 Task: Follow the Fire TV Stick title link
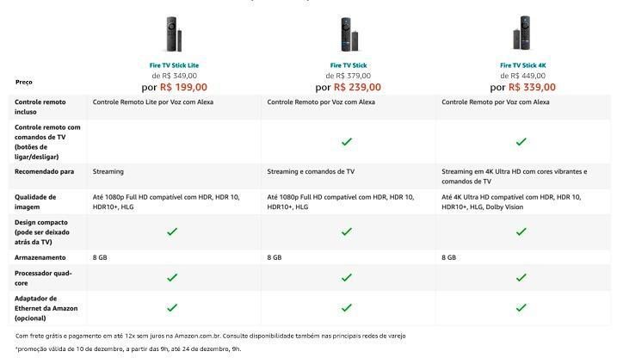pyautogui.click(x=349, y=65)
